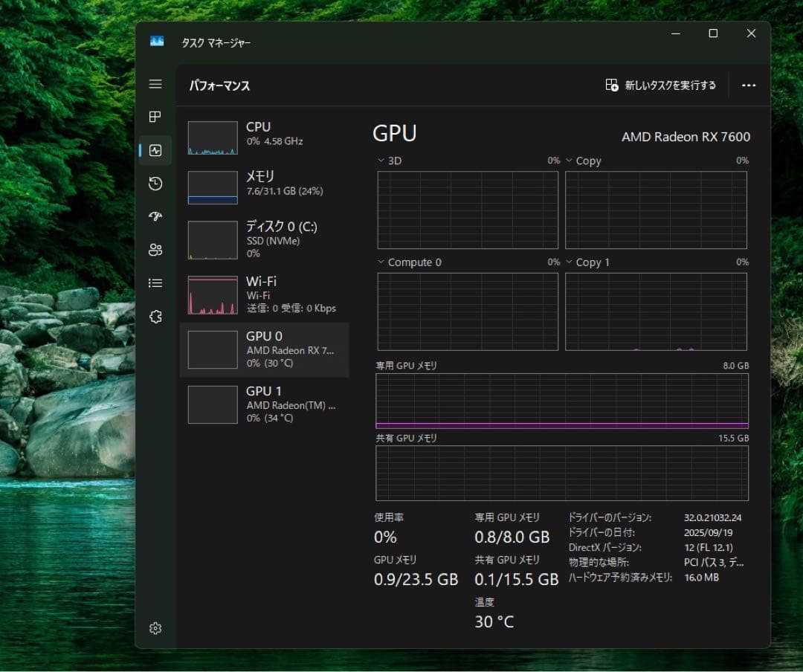Switch to GPU 1 in the list
Image resolution: width=803 pixels, height=672 pixels.
[x=264, y=404]
